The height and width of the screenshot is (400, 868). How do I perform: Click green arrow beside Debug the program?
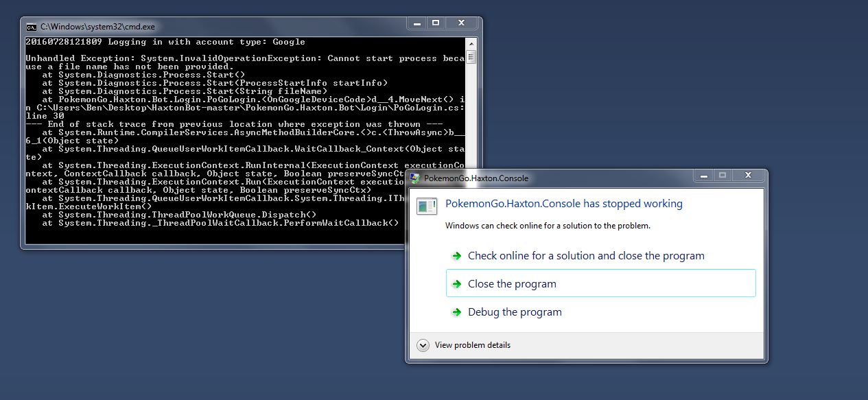tap(456, 312)
